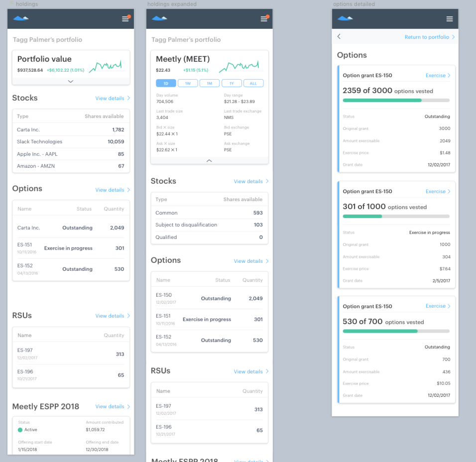Screen dimensions: 476x462
Task: Click Exercise on the 2359 of 3000 grant
Action: (438, 75)
